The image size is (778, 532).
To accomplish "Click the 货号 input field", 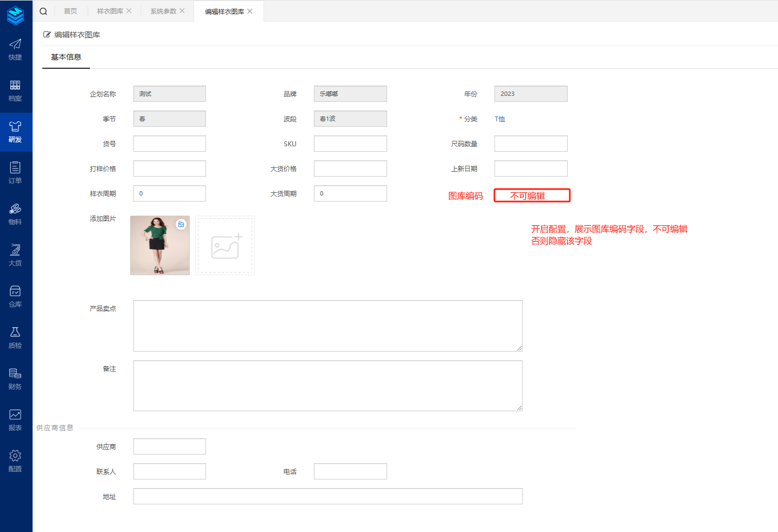I will (x=170, y=144).
